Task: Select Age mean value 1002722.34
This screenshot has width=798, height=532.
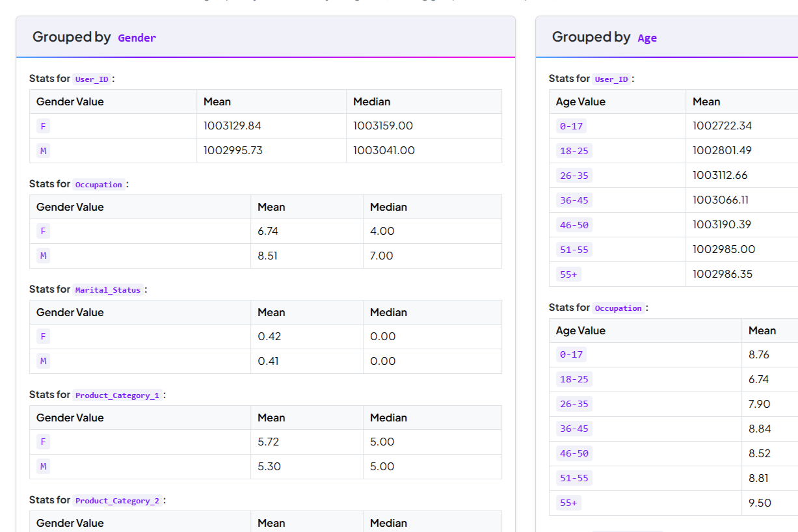Action: tap(722, 126)
